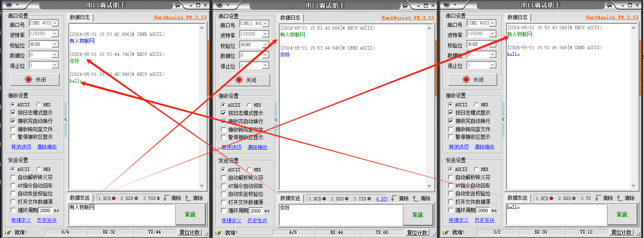Enable 循环周期 checkbox in COM2 window
Image resolution: width=644 pixels, height=238 pixels.
[x=451, y=210]
